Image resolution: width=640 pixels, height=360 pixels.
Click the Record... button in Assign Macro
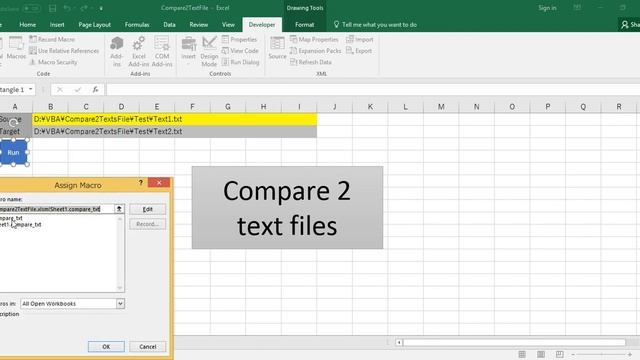(148, 224)
